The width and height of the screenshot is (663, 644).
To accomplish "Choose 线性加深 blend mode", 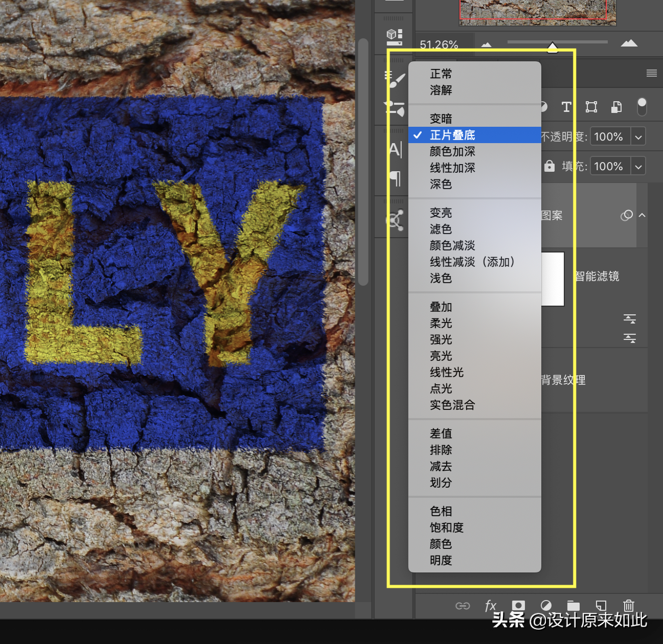I will 474,168.
